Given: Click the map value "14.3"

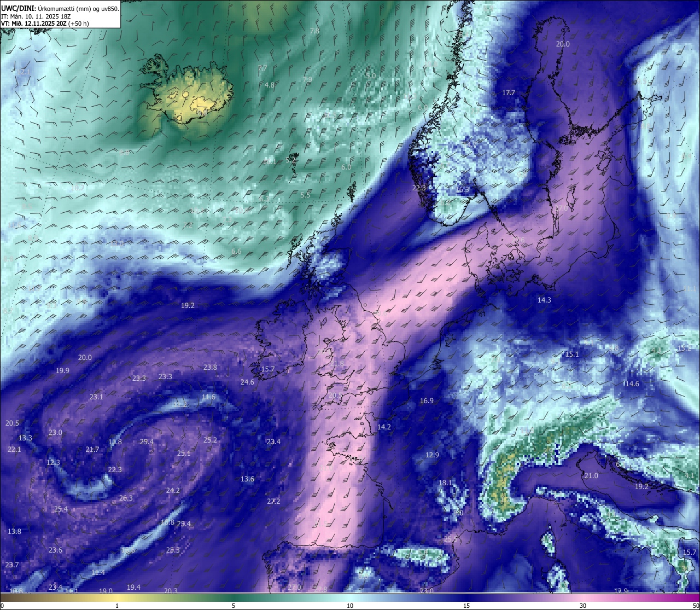Looking at the screenshot, I should pos(544,300).
